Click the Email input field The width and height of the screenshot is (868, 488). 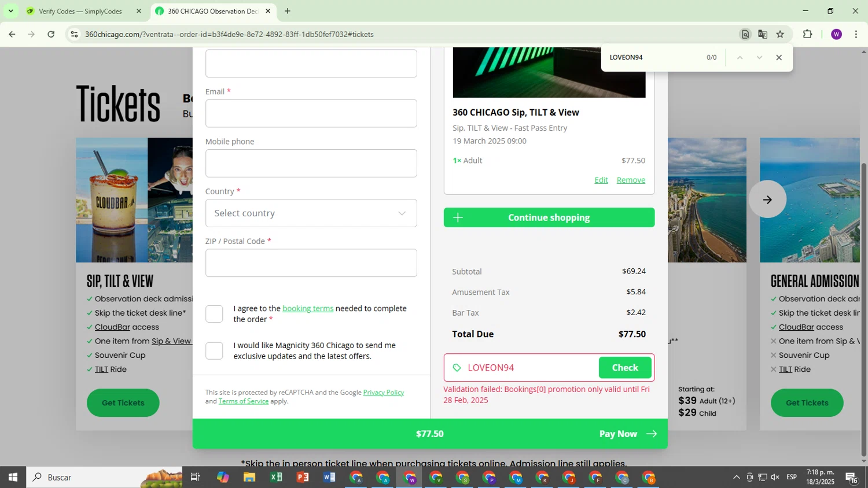coord(311,113)
